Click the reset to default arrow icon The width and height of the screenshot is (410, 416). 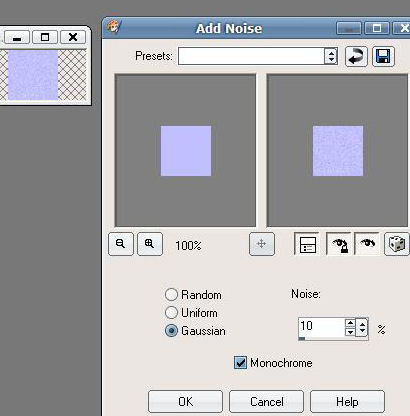pyautogui.click(x=356, y=56)
